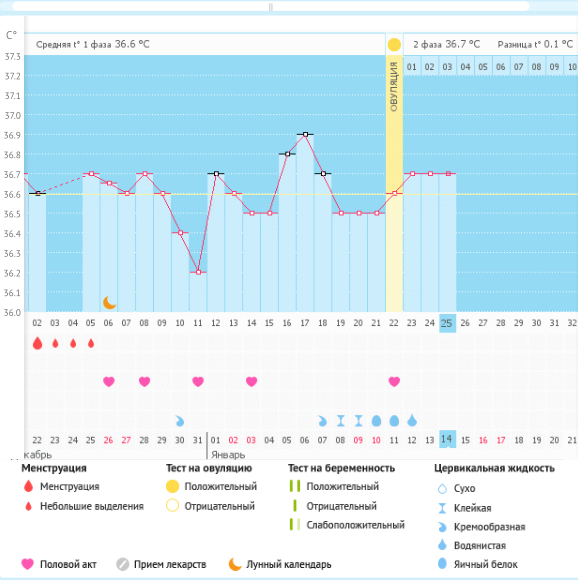The width and height of the screenshot is (578, 580).
Task: Click the pink heart icon under day 22
Action: click(394, 381)
